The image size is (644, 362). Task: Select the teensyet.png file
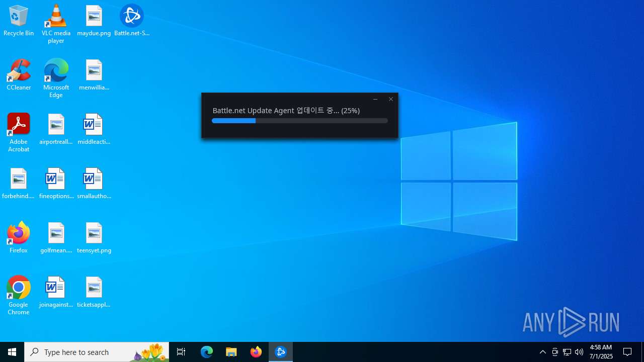tap(94, 238)
